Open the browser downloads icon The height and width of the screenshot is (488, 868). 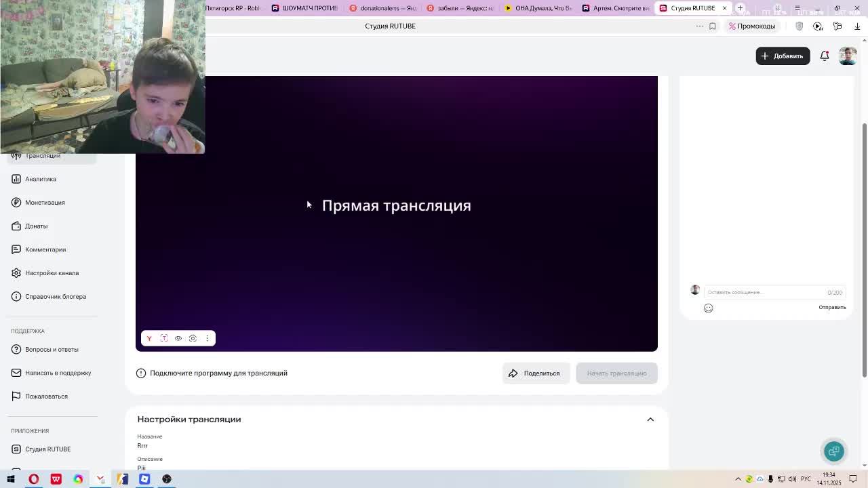click(x=857, y=26)
